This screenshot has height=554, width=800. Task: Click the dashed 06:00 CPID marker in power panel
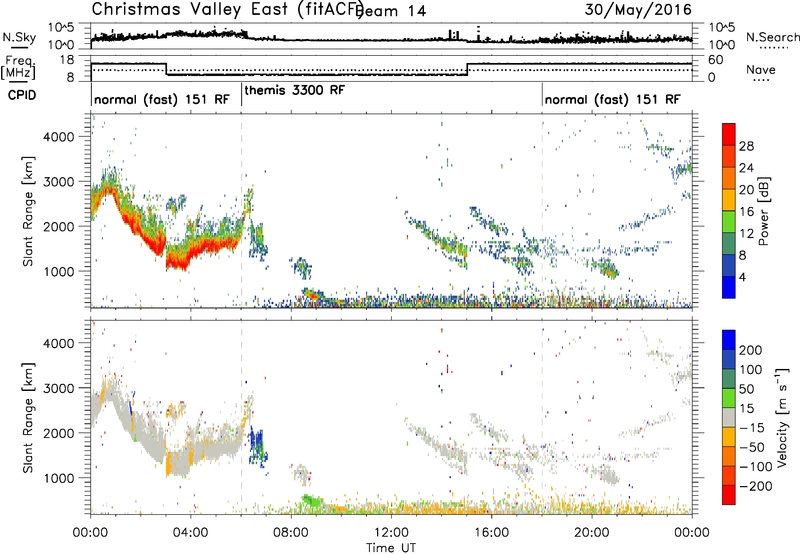click(241, 210)
